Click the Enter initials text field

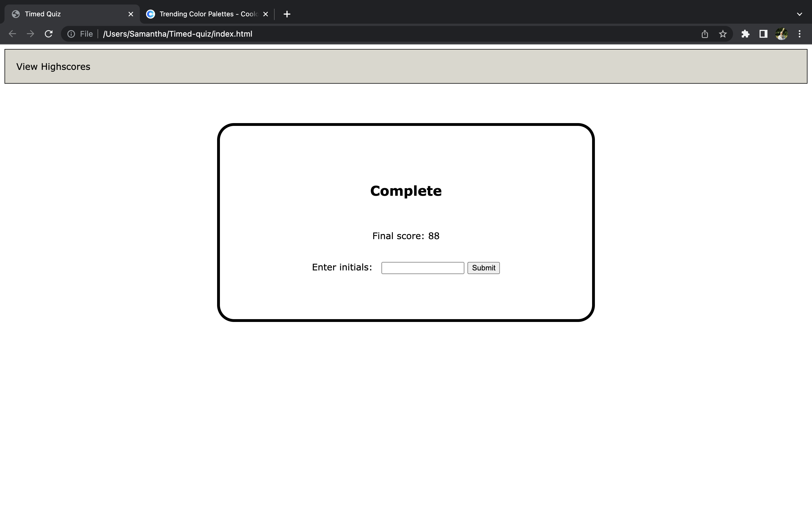(x=422, y=268)
